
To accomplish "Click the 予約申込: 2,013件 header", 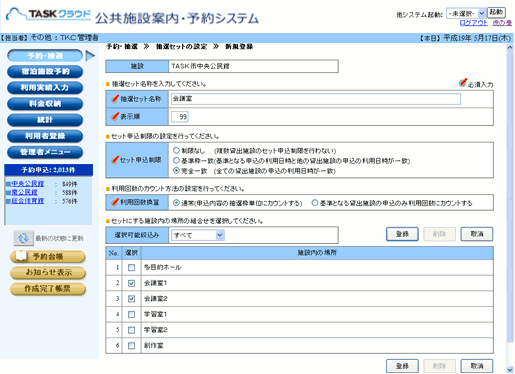I will pyautogui.click(x=49, y=170).
